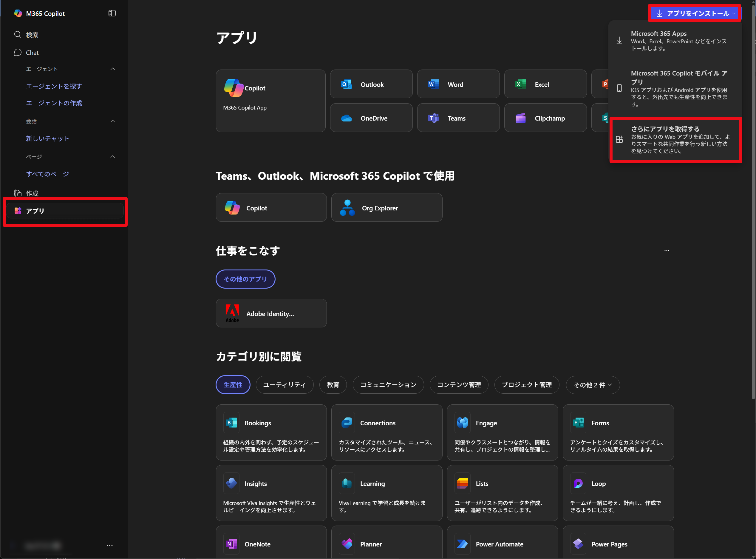The height and width of the screenshot is (559, 756).
Task: Open エージェントを探す link
Action: point(54,86)
